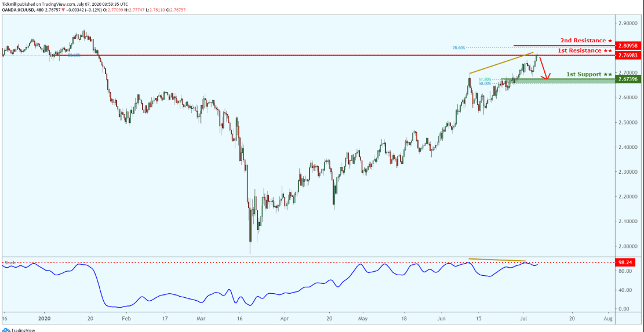
Task: Click the Mar label on time axis
Action: point(201,318)
